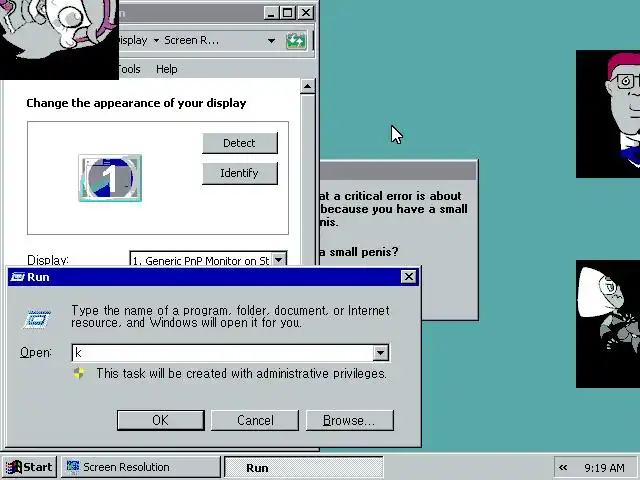Open the Display monitor dropdown

point(279,260)
